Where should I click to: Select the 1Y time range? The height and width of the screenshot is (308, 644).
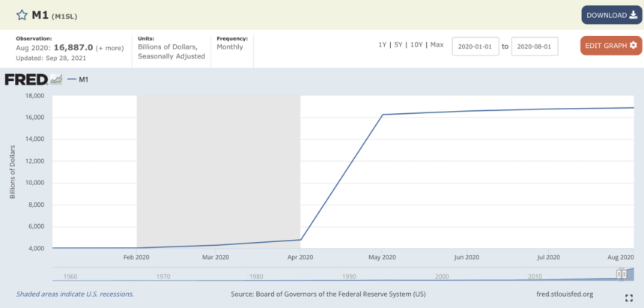[383, 45]
